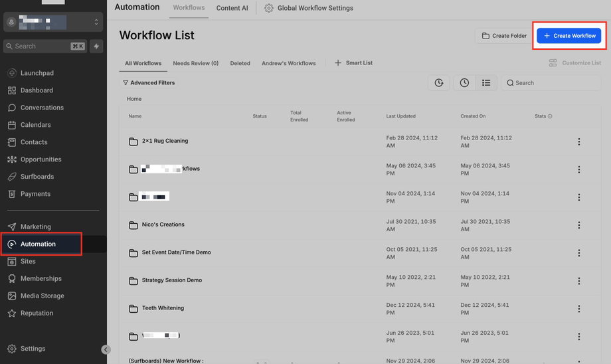The width and height of the screenshot is (611, 364).
Task: Collapse the left sidebar with the arrow
Action: (x=106, y=349)
